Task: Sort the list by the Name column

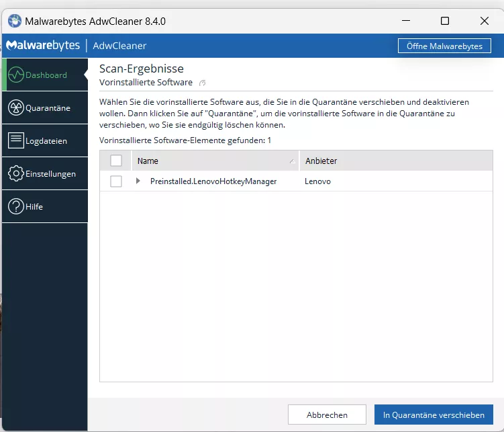Action: coord(208,161)
